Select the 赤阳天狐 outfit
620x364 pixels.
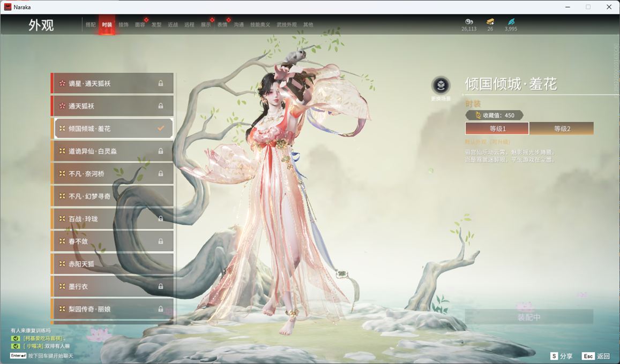113,264
